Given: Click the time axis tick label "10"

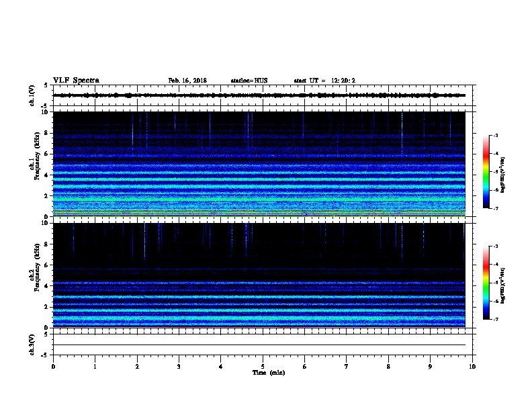Looking at the screenshot, I should click(x=472, y=367).
